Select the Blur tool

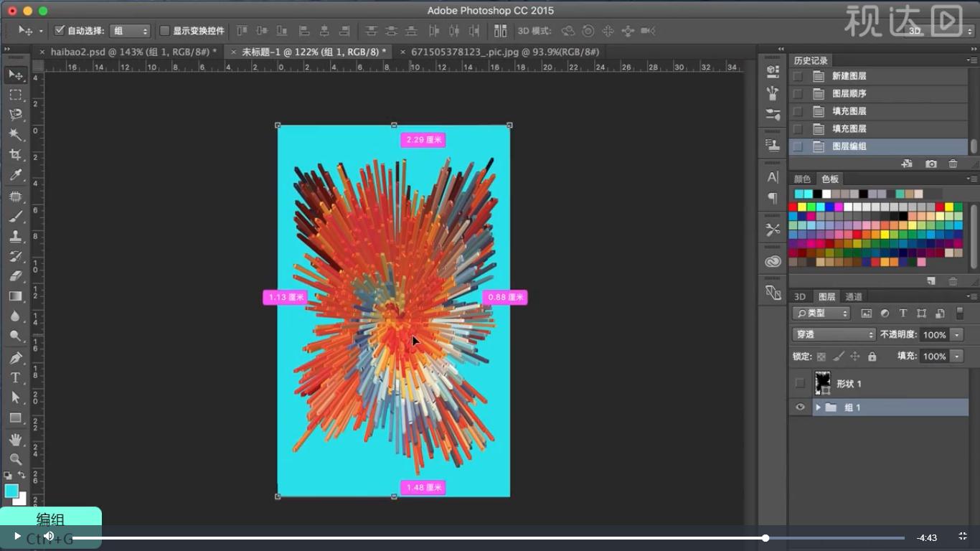point(15,316)
